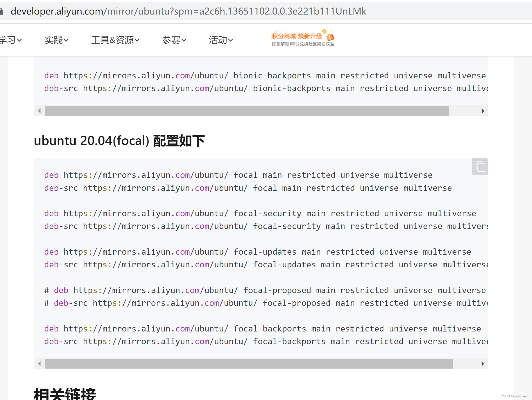Click the focal code block horizontal scrollbar thumb
Viewport: 532px width, 400px height.
(248, 364)
